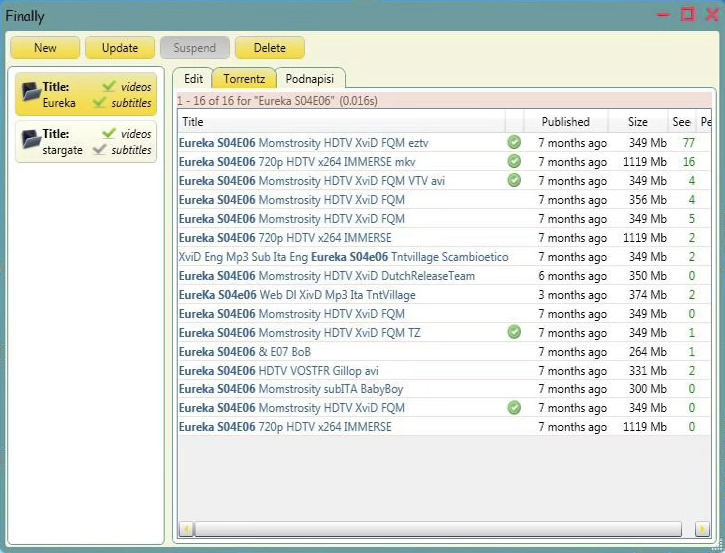Image resolution: width=725 pixels, height=553 pixels.
Task: Click horizontal scrollbar left arrow
Action: [x=186, y=529]
